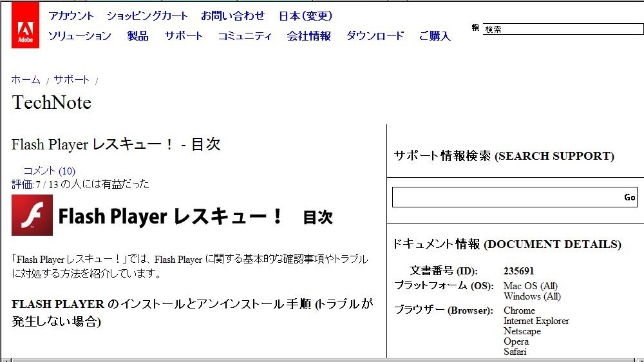Click the Flash Player レスキュー！ - 目次 title
The height and width of the screenshot is (362, 644).
point(116,144)
